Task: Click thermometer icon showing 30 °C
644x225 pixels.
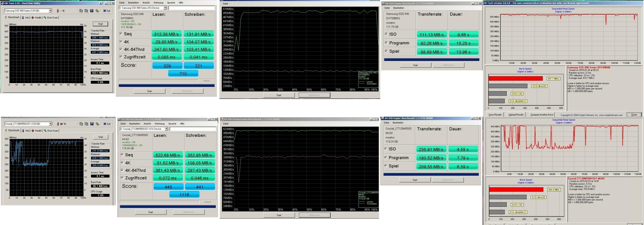Action: [x=58, y=124]
